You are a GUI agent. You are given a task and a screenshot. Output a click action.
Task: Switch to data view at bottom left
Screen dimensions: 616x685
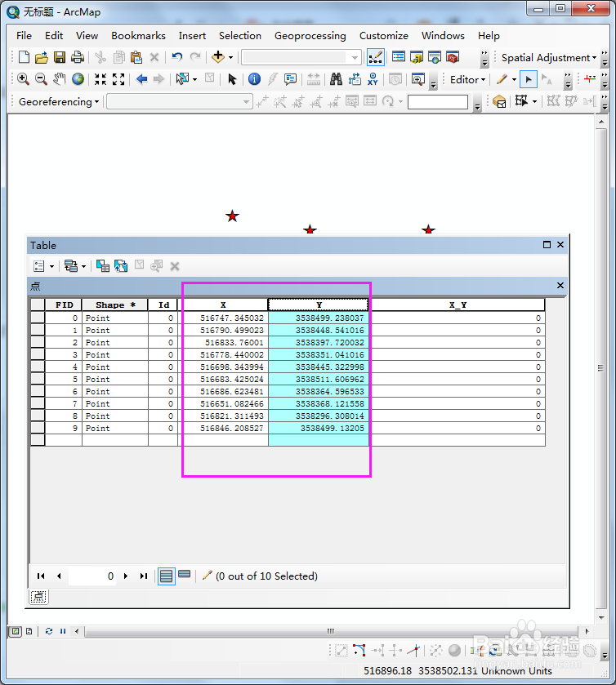pyautogui.click(x=16, y=631)
